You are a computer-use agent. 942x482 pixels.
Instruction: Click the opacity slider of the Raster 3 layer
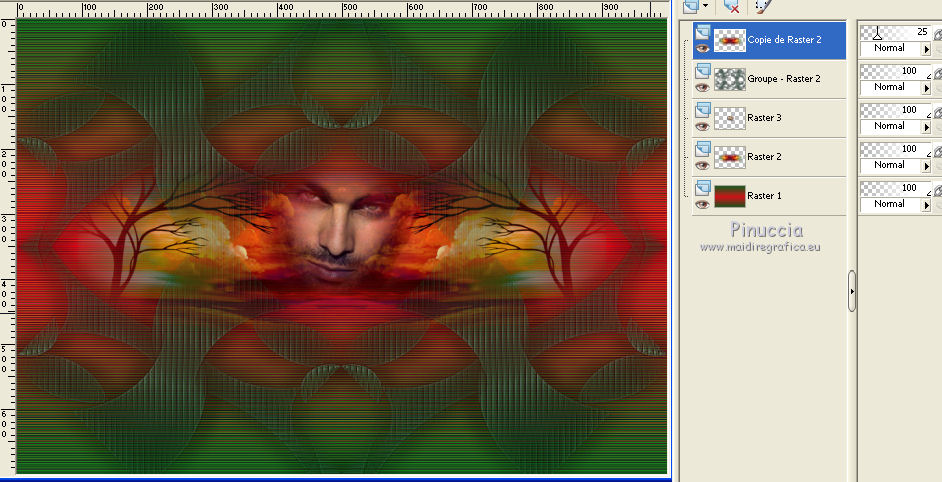pos(895,111)
